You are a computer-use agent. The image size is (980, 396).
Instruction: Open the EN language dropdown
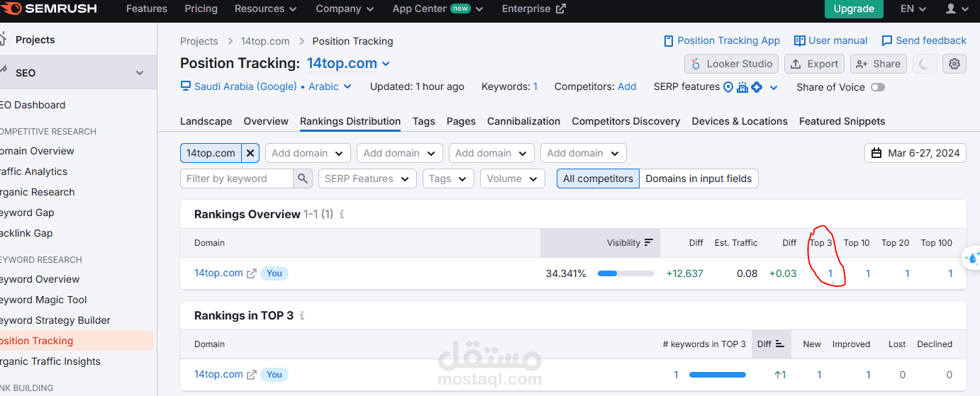pyautogui.click(x=913, y=9)
